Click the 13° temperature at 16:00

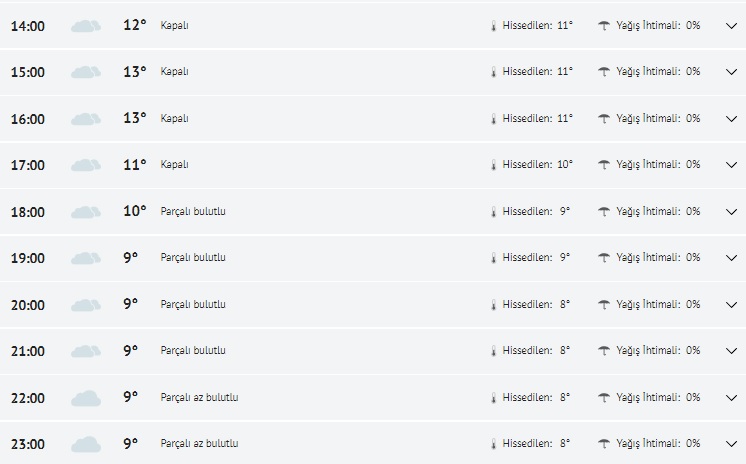coord(134,118)
